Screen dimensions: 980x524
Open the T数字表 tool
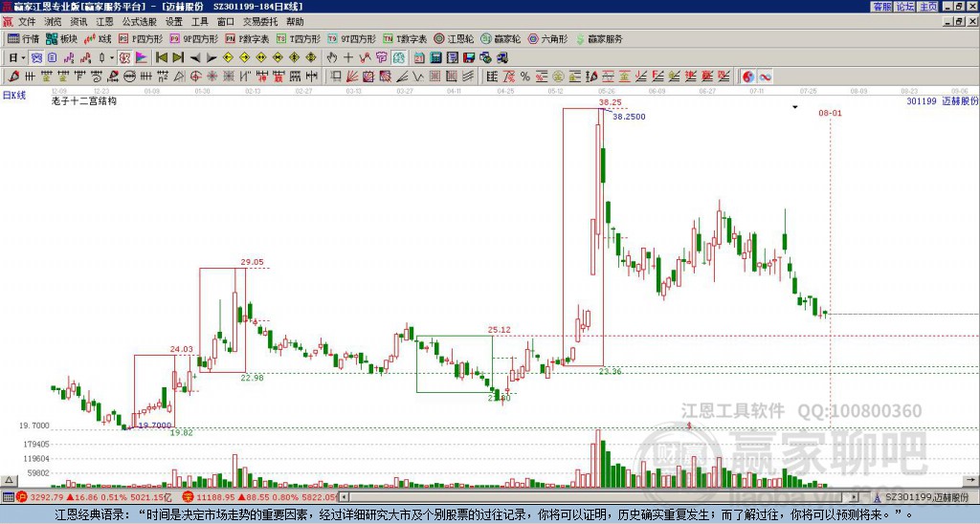click(x=405, y=38)
